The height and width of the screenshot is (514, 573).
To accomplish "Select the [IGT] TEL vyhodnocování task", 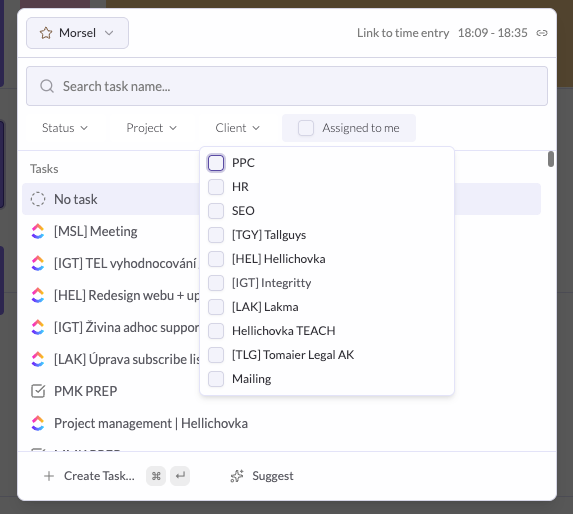I will pyautogui.click(x=125, y=263).
